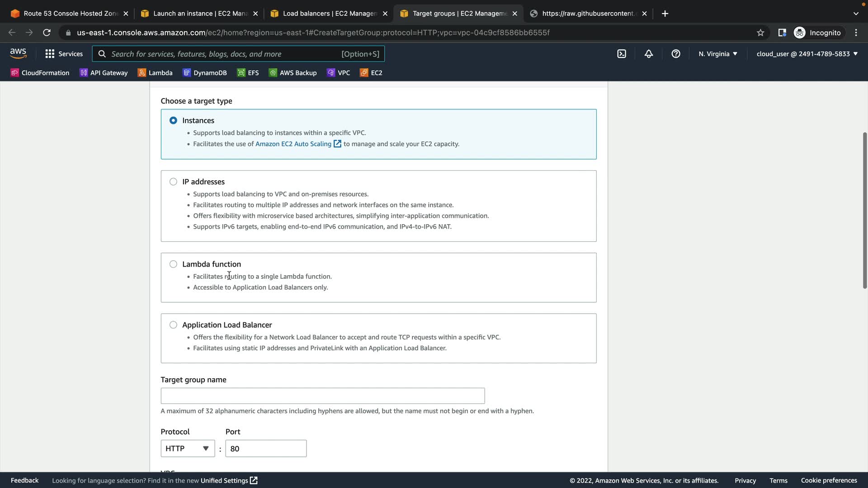Screen dimensions: 868x488
Task: Switch to Load balancers browser tab
Action: coord(329,14)
